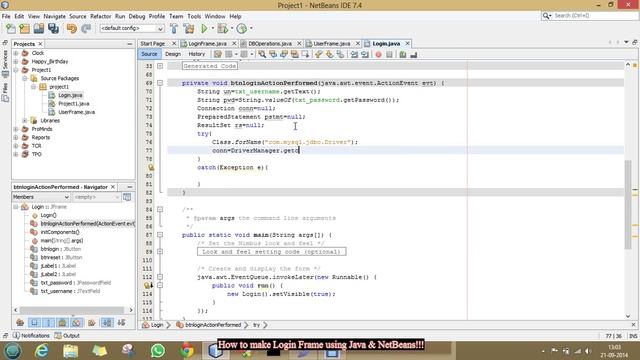Viewport: 640px width, 360px height.
Task: Click the Open Project toolbar icon
Action: point(39,29)
